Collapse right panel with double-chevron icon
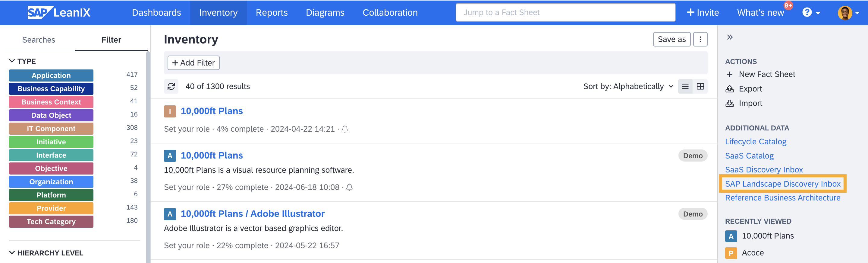The width and height of the screenshot is (868, 263). [x=730, y=37]
